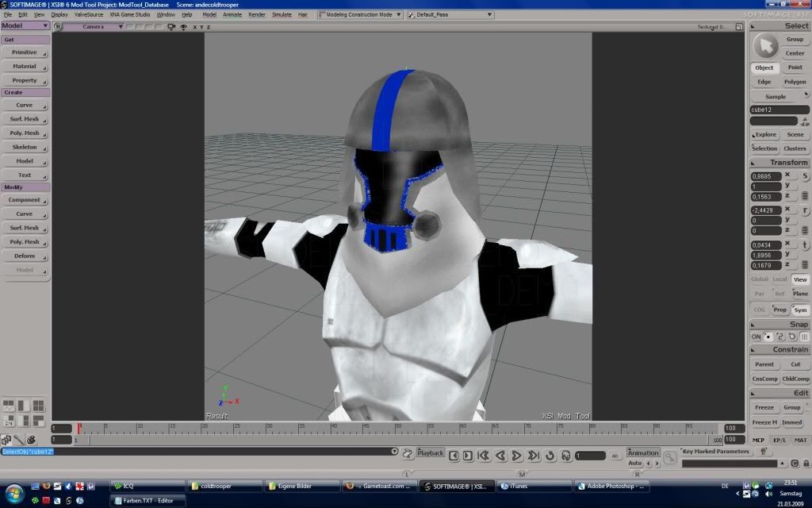Screen dimensions: 812x508
Task: Open the Default_Pass dropdown
Action: click(x=450, y=14)
